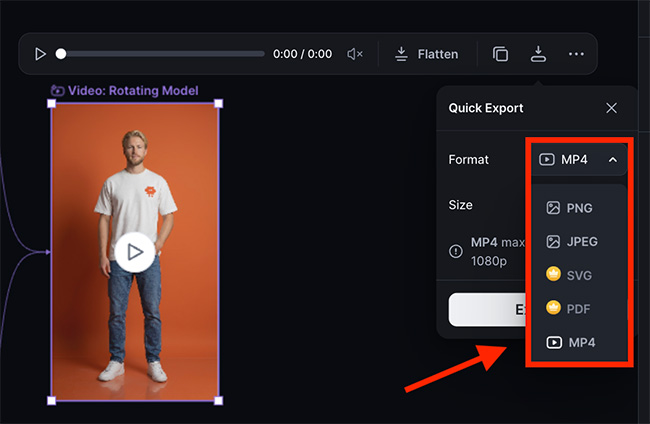
Task: Click the Video: Rotating Model label
Action: click(x=133, y=90)
